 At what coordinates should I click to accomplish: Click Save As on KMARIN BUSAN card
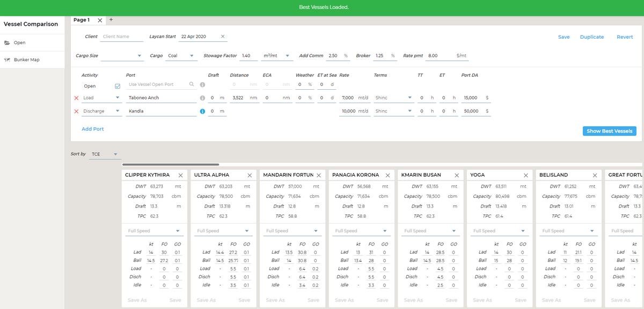[413, 300]
